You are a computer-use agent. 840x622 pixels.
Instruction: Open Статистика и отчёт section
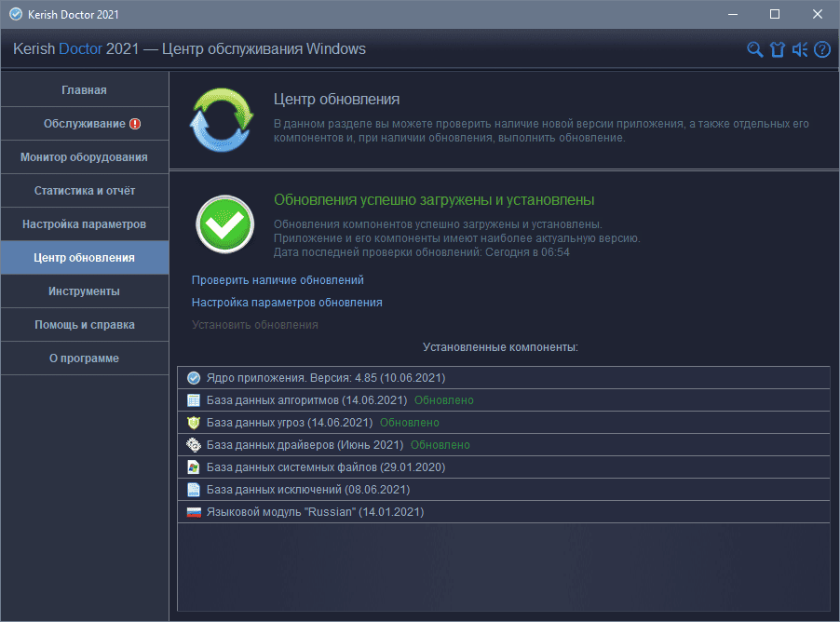pyautogui.click(x=85, y=191)
